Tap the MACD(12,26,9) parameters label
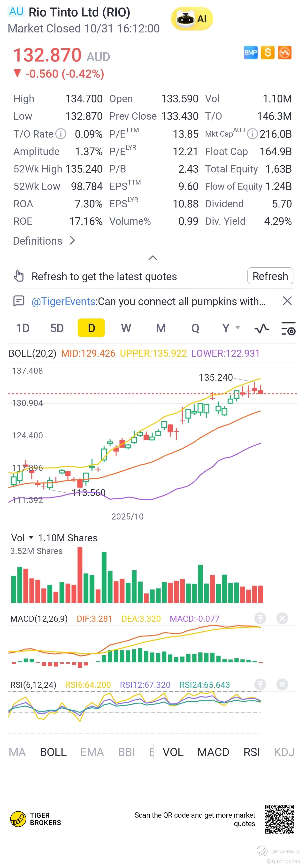The width and height of the screenshot is (306, 868). tap(39, 619)
